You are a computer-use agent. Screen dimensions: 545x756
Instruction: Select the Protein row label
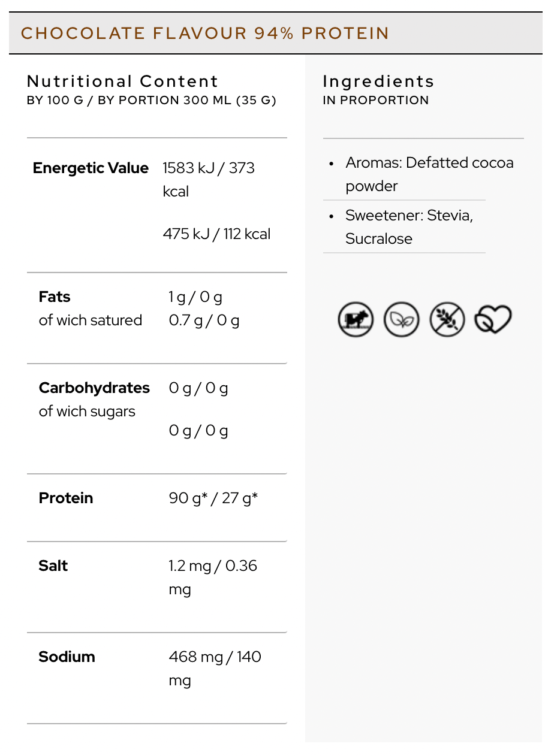click(x=66, y=498)
